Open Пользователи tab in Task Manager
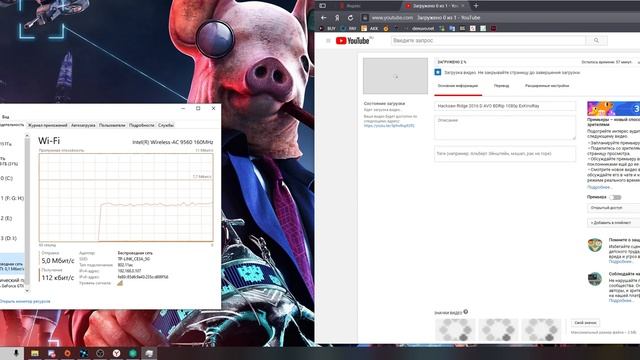This screenshot has width=640, height=360. click(x=112, y=125)
